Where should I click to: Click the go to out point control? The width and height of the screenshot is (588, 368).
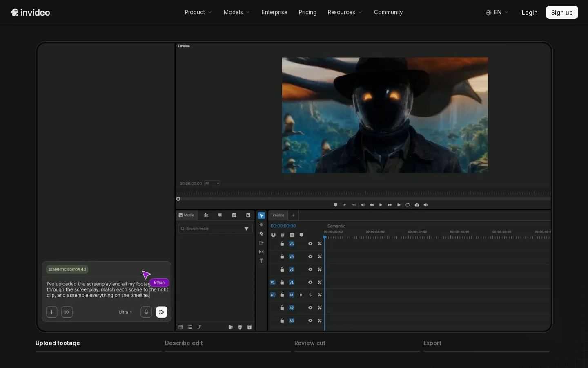tap(354, 205)
